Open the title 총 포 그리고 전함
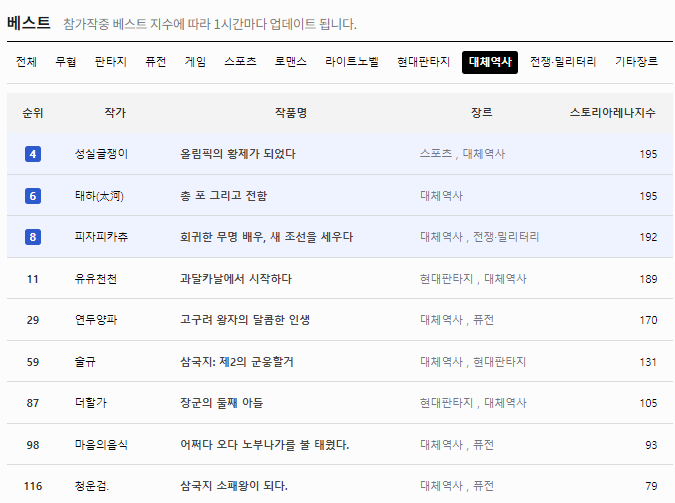This screenshot has height=503, width=675. 223,196
